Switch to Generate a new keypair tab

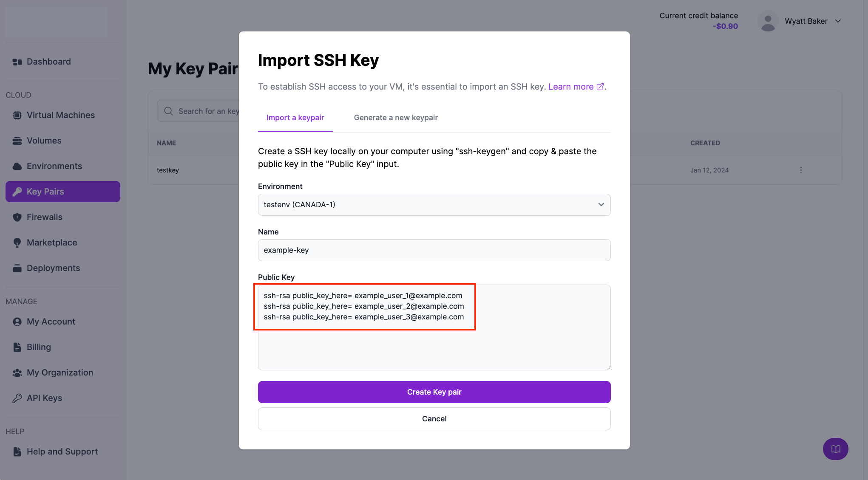point(396,118)
